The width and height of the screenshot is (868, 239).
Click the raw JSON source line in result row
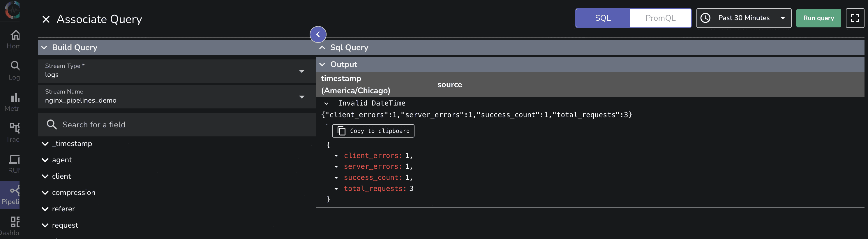click(x=477, y=115)
